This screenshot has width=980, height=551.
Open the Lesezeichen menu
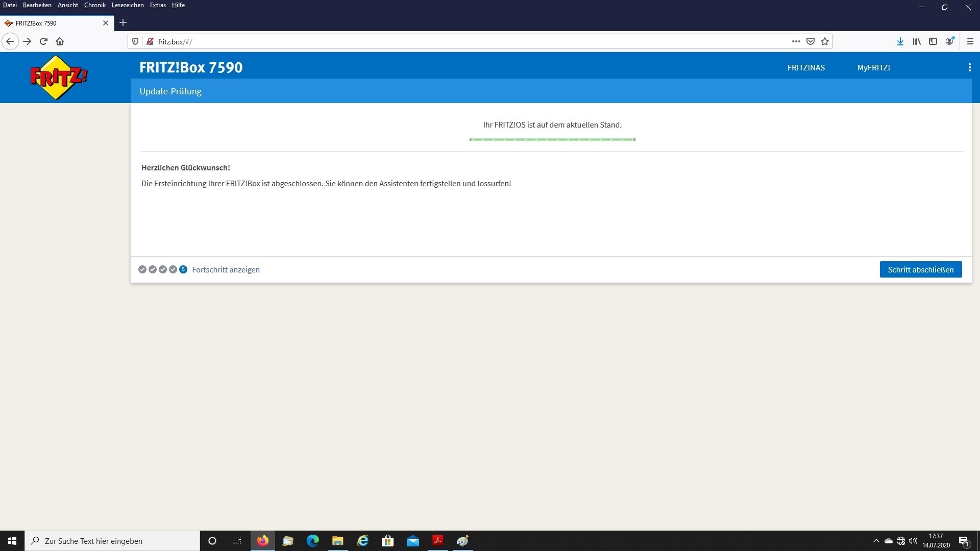(x=128, y=5)
